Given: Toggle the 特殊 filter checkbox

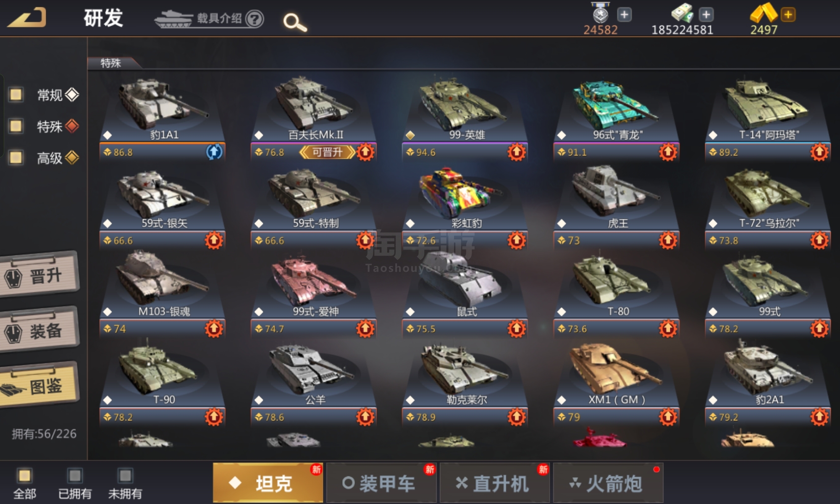Looking at the screenshot, I should pyautogui.click(x=16, y=126).
